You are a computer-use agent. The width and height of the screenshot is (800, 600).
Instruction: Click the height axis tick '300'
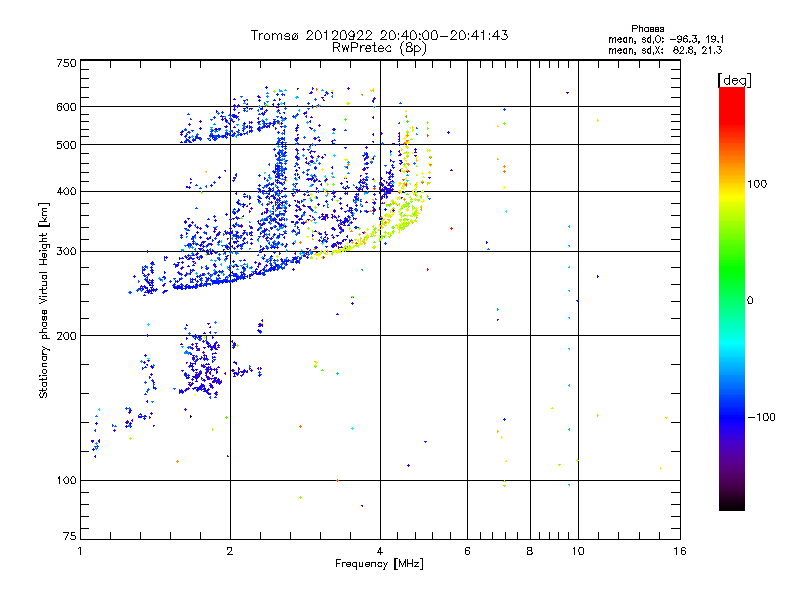tap(66, 252)
